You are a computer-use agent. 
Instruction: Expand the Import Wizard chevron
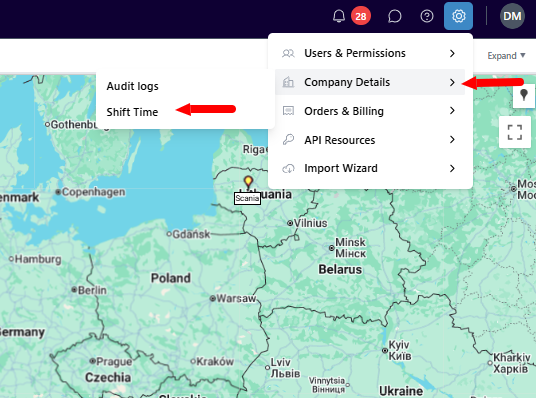pyautogui.click(x=452, y=168)
